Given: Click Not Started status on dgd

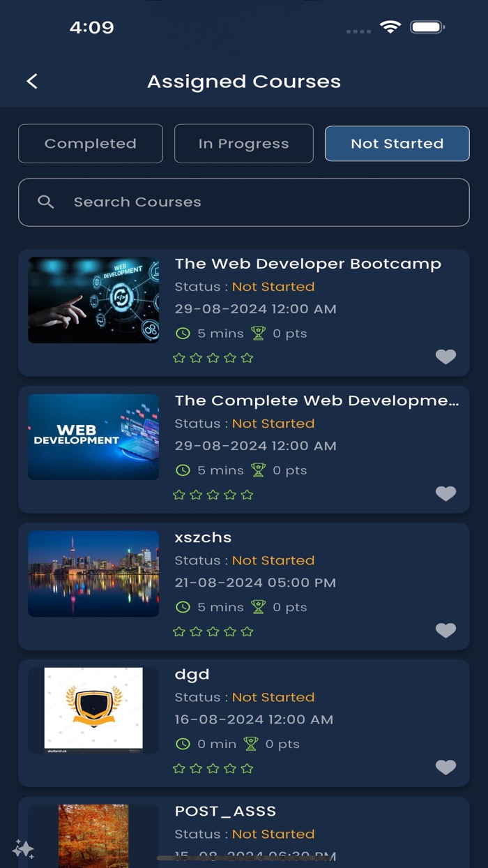Looking at the screenshot, I should tap(273, 697).
